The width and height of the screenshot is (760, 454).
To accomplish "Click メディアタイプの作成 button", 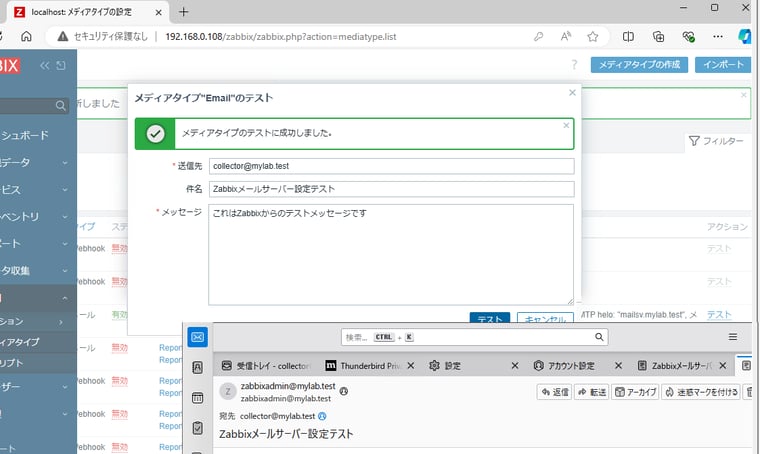I will 639,64.
